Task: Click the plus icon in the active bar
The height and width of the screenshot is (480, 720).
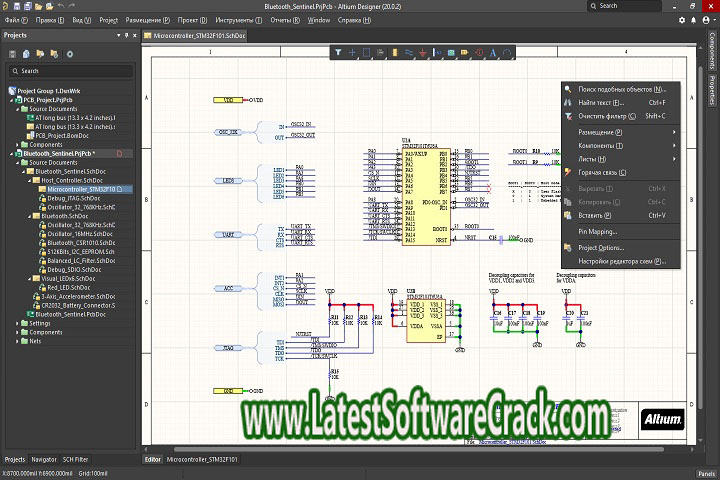Action: click(352, 52)
